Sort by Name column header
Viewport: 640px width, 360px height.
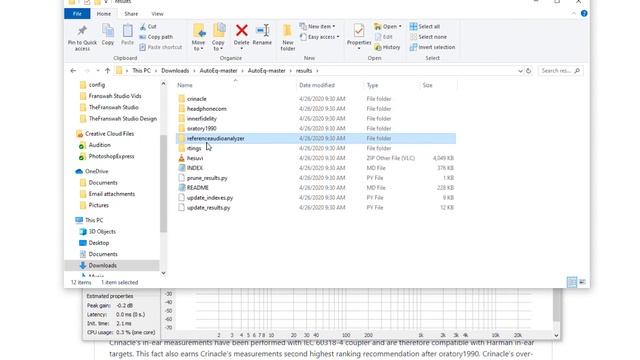(185, 85)
